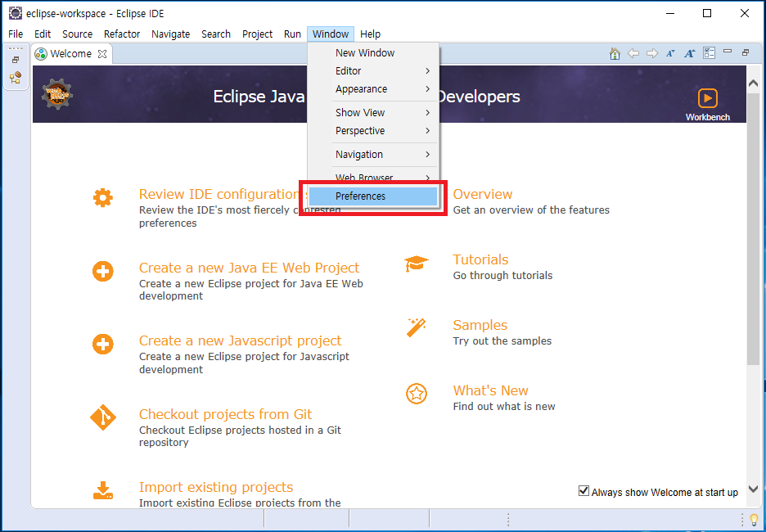This screenshot has height=532, width=766.
Task: Click the Git diamond icon
Action: click(x=103, y=417)
